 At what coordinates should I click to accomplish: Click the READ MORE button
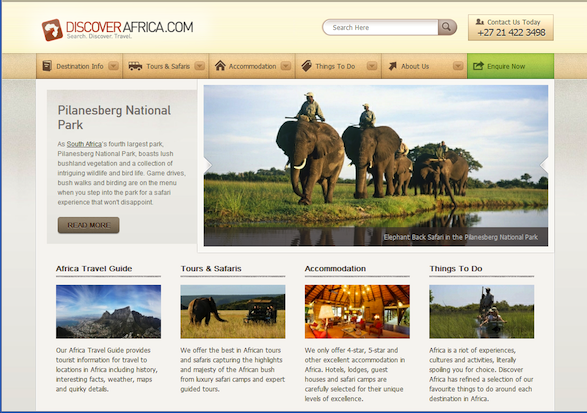click(x=89, y=225)
